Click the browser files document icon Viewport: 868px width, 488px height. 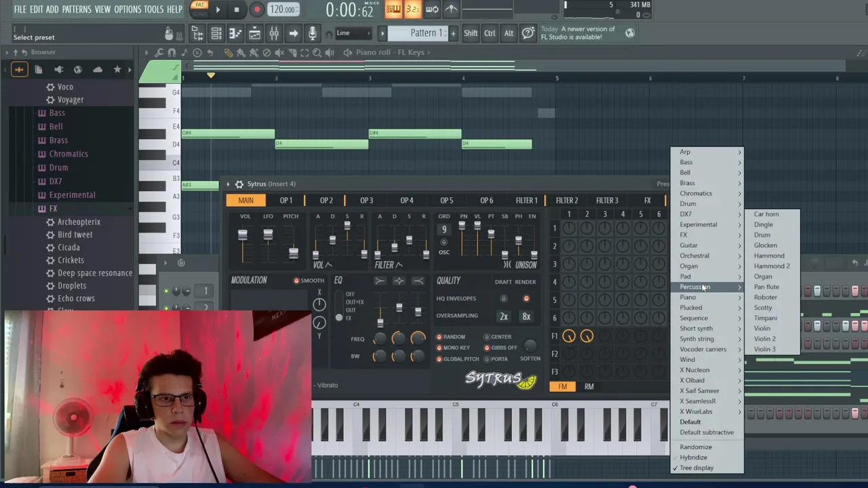(39, 69)
